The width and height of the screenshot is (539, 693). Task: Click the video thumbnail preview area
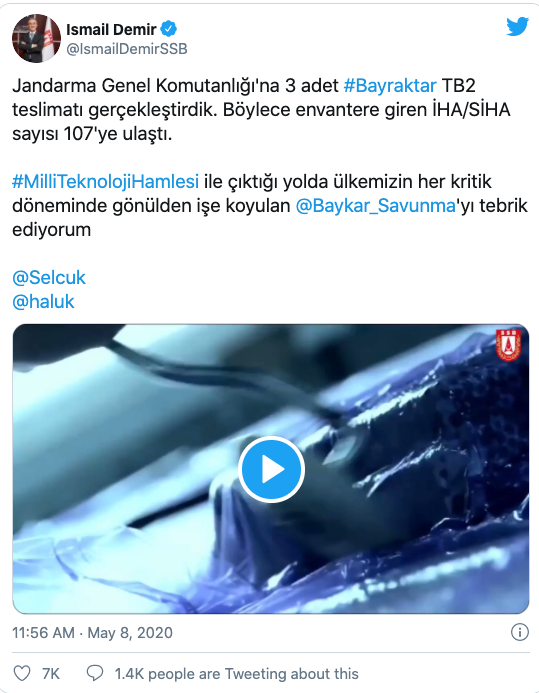(270, 469)
